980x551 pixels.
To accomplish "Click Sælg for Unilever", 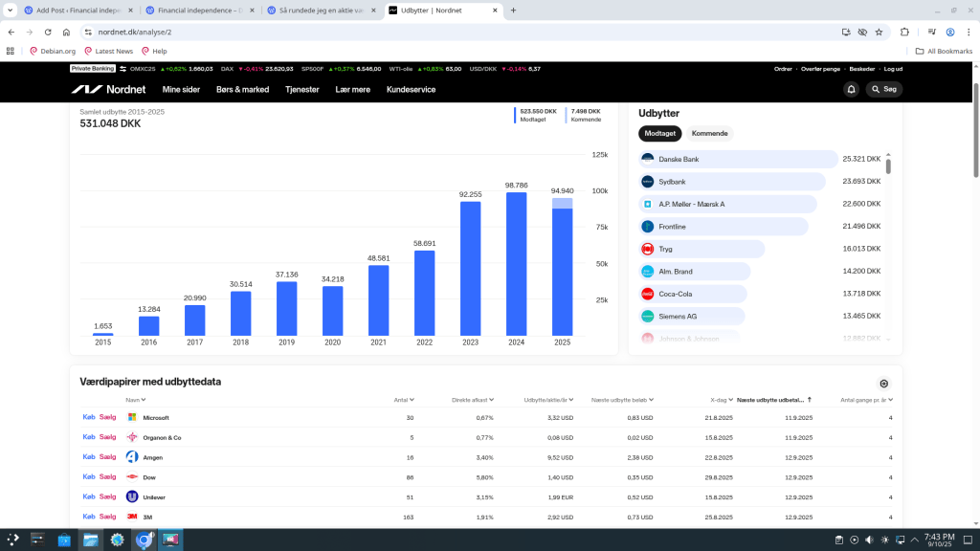I will coord(107,496).
